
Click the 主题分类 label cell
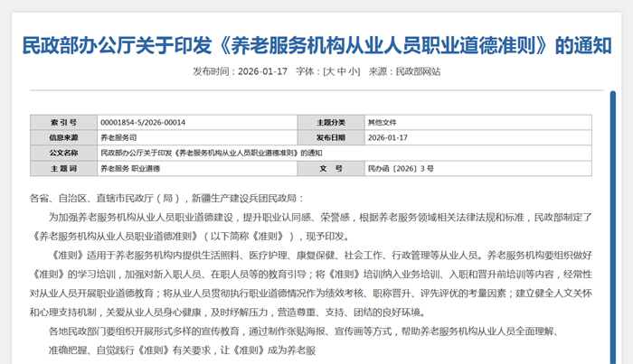coord(331,122)
